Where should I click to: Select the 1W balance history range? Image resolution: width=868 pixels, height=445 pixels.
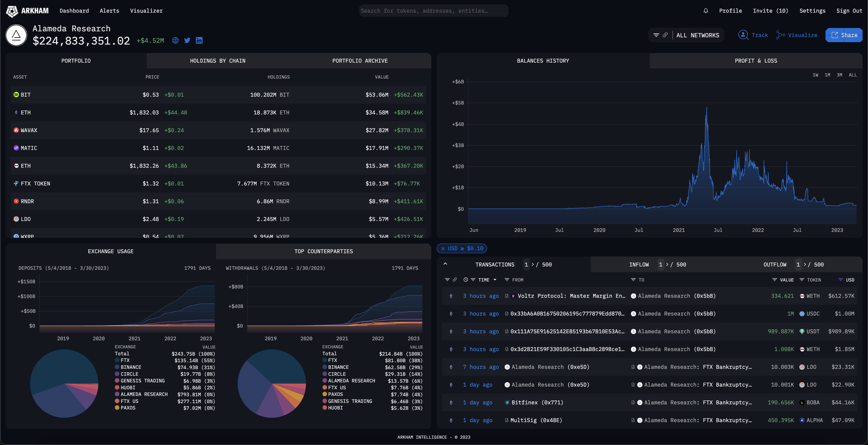[815, 75]
